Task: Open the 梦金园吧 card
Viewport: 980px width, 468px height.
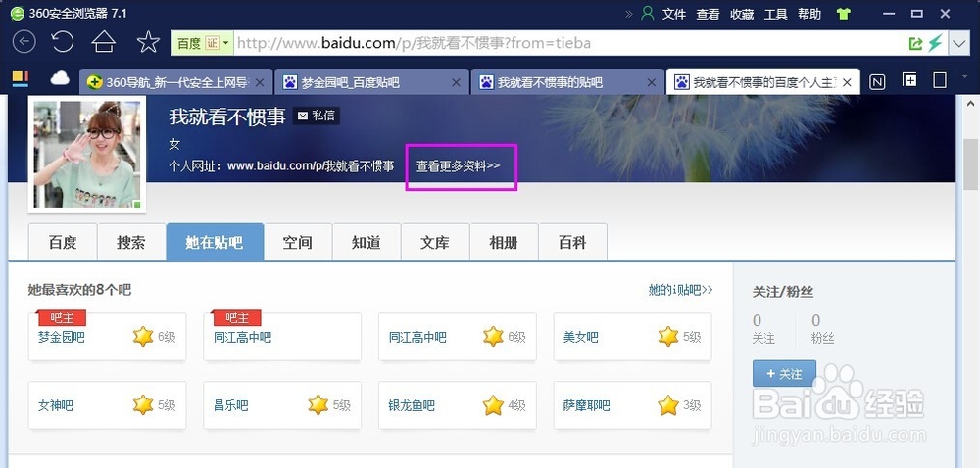Action: (108, 337)
